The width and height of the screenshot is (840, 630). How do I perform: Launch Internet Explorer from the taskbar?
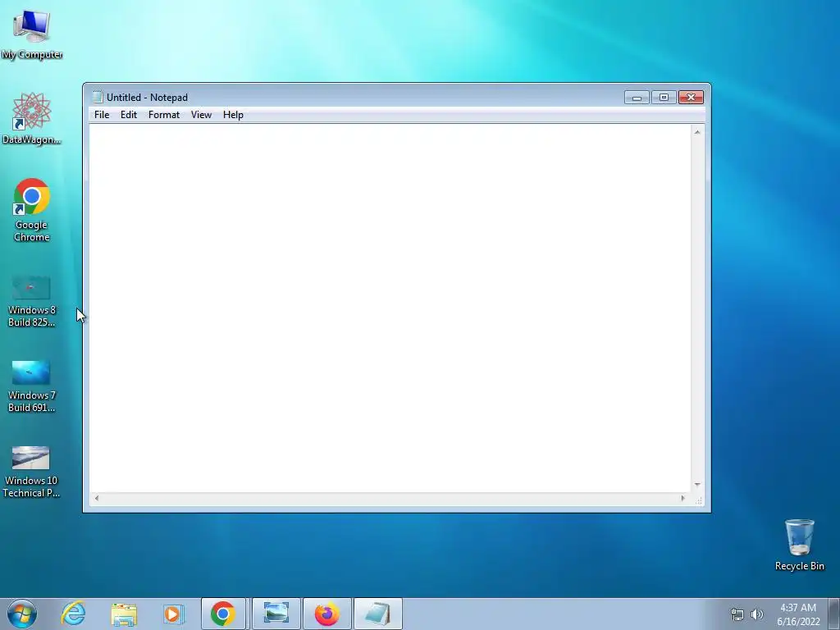coord(73,614)
